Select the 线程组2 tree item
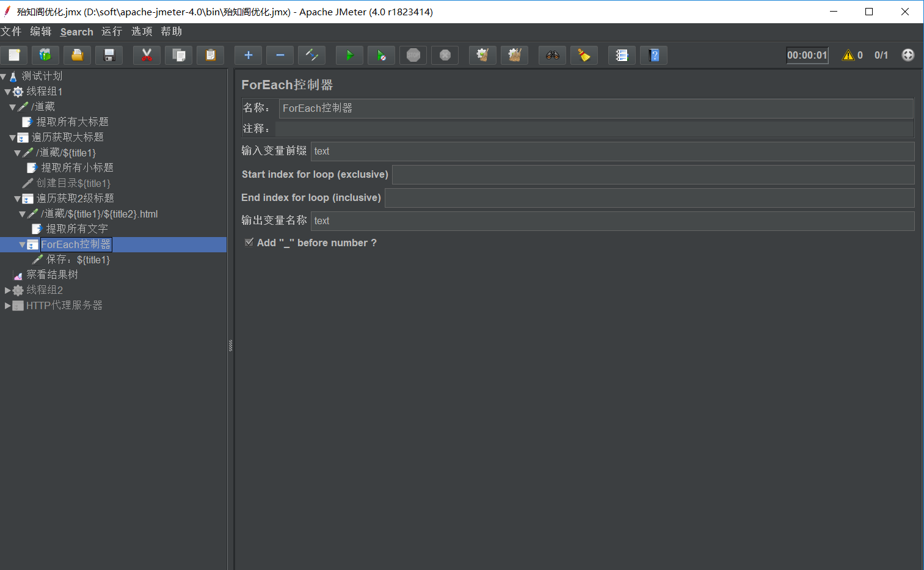 [45, 290]
